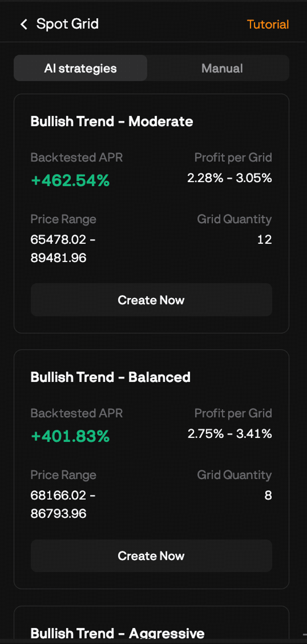307x644 pixels.
Task: Click the Spot Grid page title
Action: click(68, 24)
